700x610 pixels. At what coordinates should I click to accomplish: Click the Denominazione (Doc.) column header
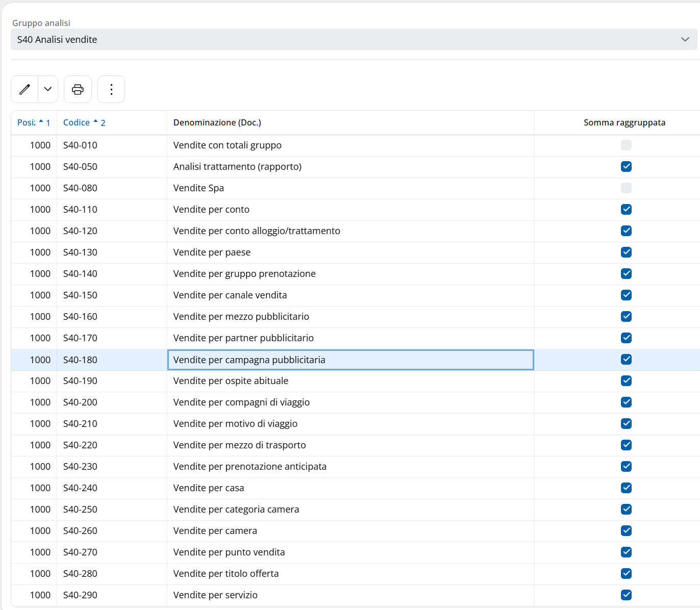pos(217,122)
